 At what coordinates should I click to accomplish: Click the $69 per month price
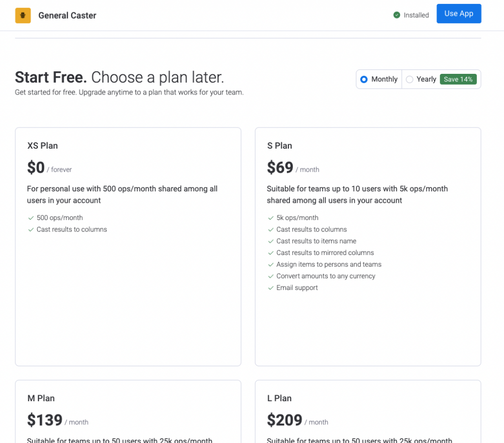[293, 167]
